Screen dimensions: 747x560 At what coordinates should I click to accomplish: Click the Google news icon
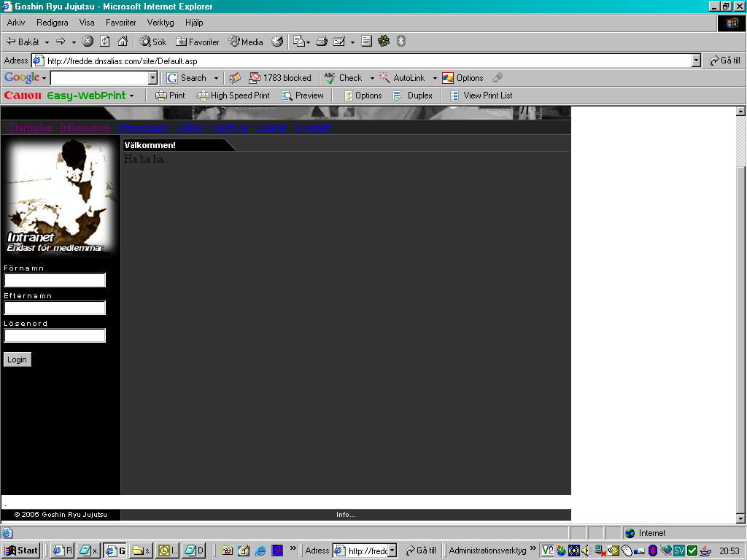(234, 78)
